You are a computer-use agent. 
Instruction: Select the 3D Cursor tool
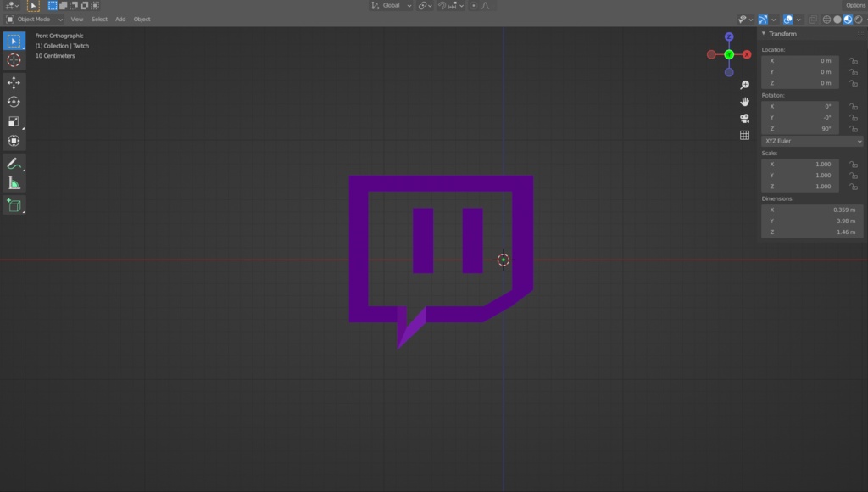(x=14, y=60)
